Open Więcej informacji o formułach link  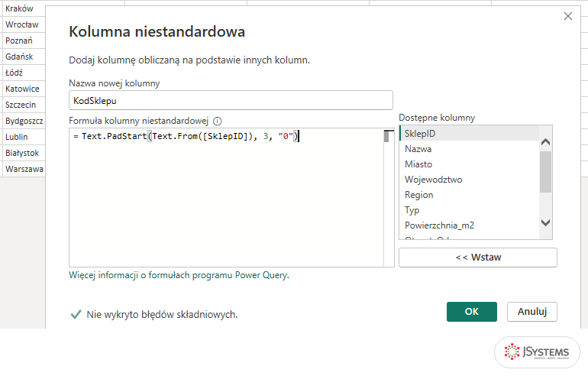coord(179,275)
